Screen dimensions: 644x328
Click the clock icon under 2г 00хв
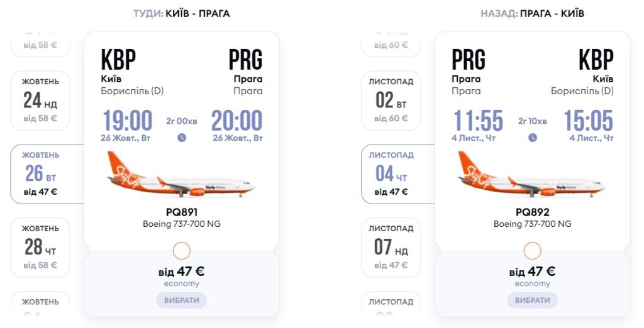point(182,138)
